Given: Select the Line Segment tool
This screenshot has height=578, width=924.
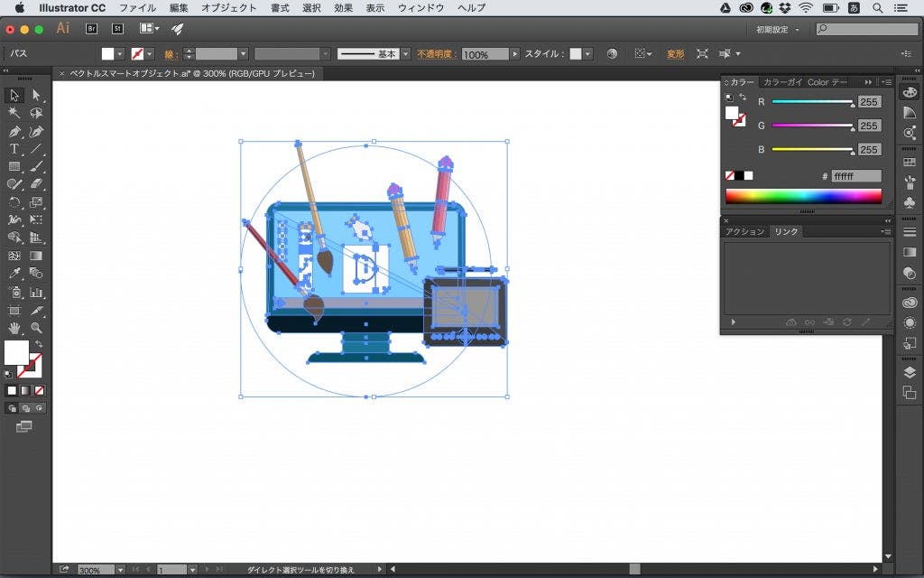Looking at the screenshot, I should [x=36, y=149].
